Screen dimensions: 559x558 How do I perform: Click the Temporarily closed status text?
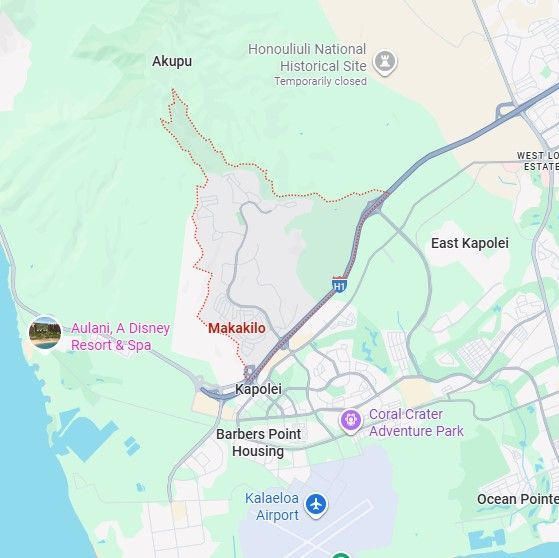coord(320,81)
